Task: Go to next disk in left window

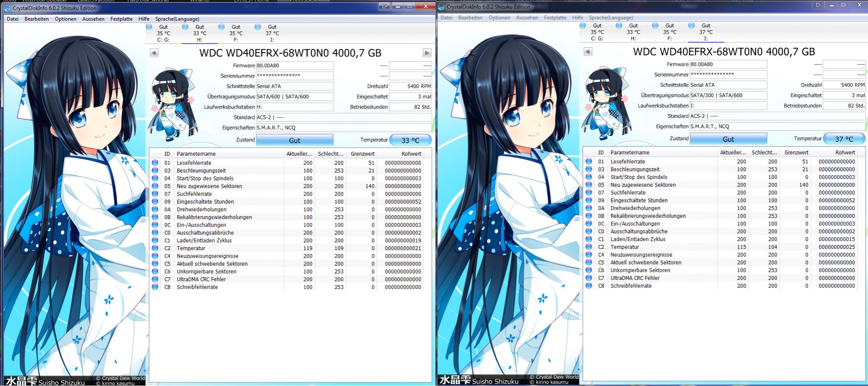Action: tap(427, 53)
